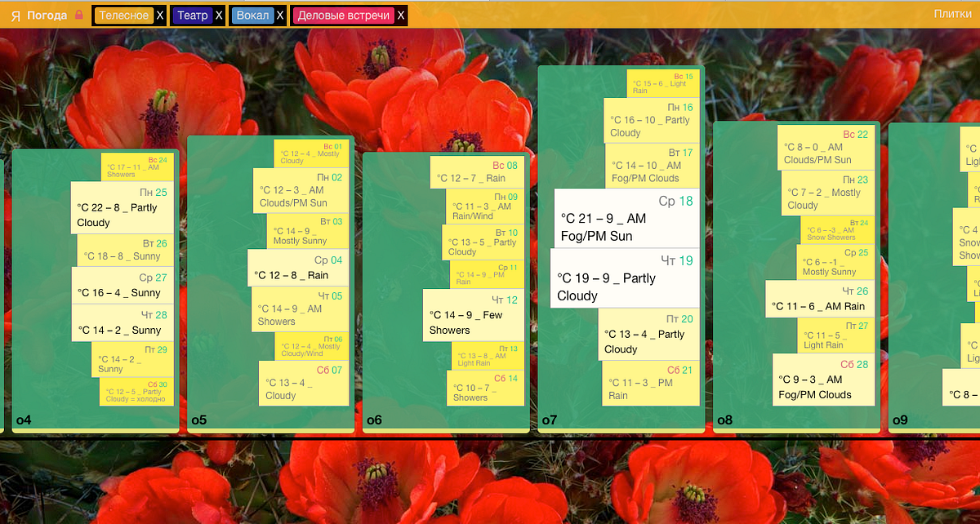
Task: Open the Вт 26 Sunny card
Action: coord(125,250)
